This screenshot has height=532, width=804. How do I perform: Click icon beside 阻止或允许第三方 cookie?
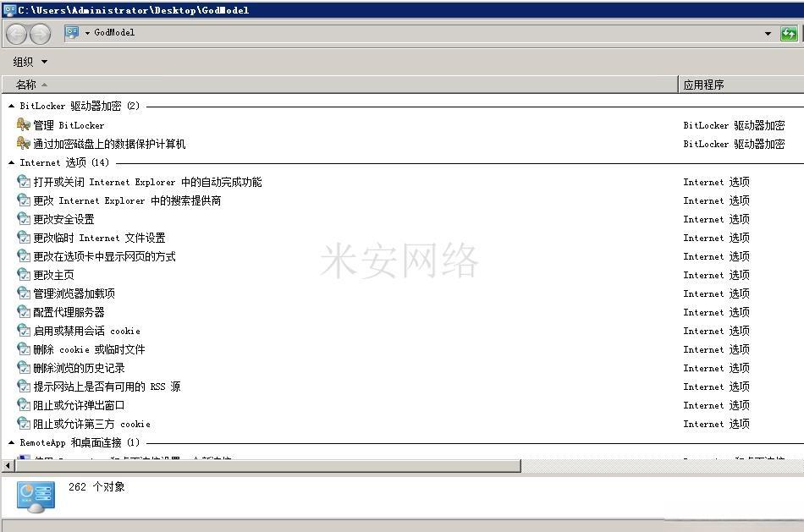pyautogui.click(x=24, y=424)
